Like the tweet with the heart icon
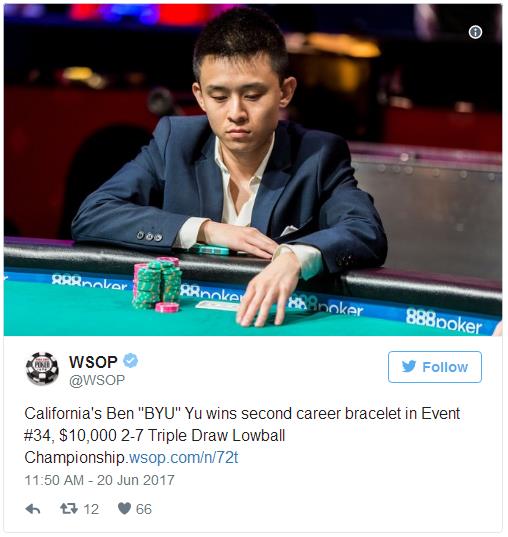This screenshot has height=537, width=508. pos(124,508)
